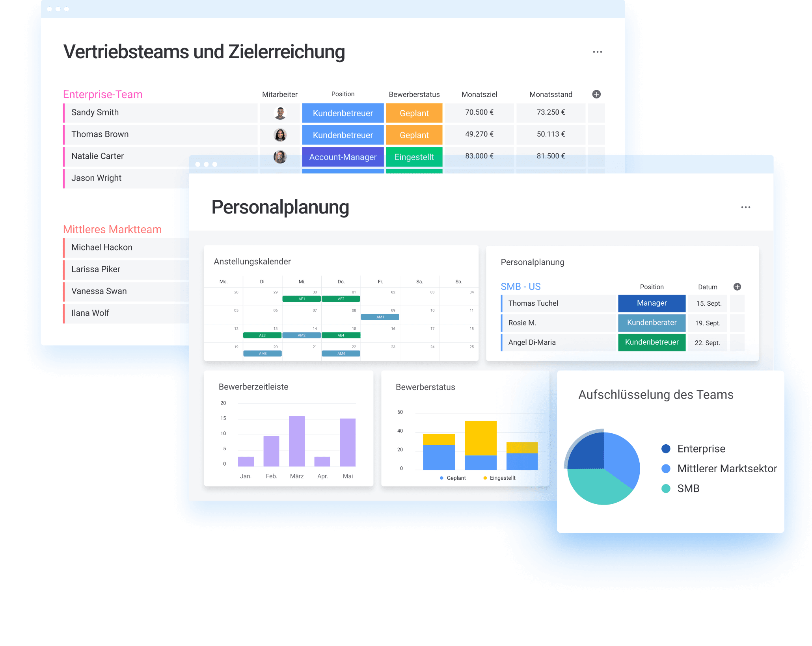Open Thomas Brown's Kundenbetreuer position label
Screen dimensions: 812x646
tap(343, 135)
